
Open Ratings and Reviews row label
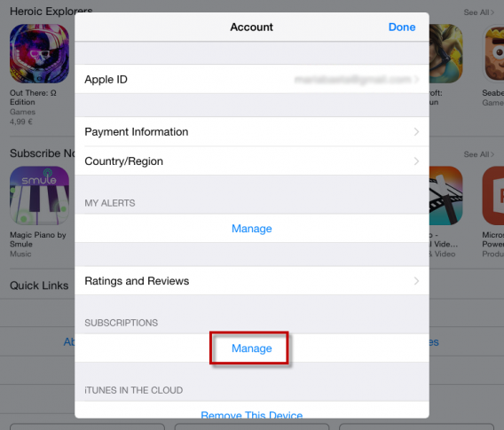[137, 281]
